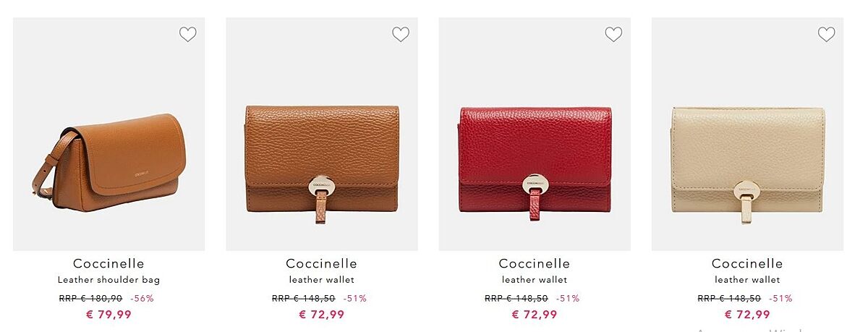The width and height of the screenshot is (868, 332).
Task: Select 'leather wallet' title under brown wallet
Action: pyautogui.click(x=322, y=280)
